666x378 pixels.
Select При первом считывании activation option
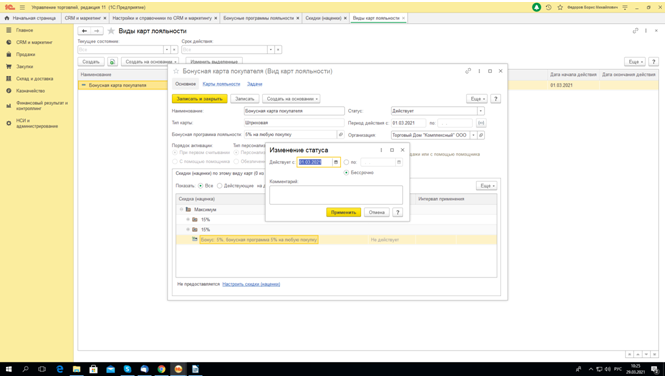(x=175, y=152)
